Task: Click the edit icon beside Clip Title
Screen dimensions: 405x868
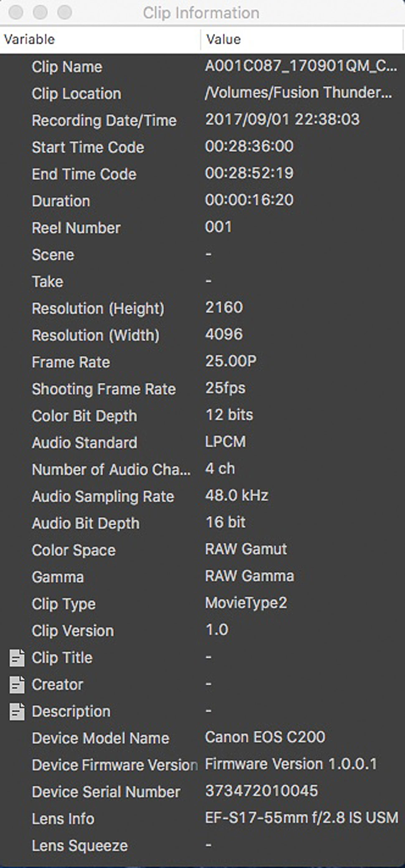Action: (17, 658)
